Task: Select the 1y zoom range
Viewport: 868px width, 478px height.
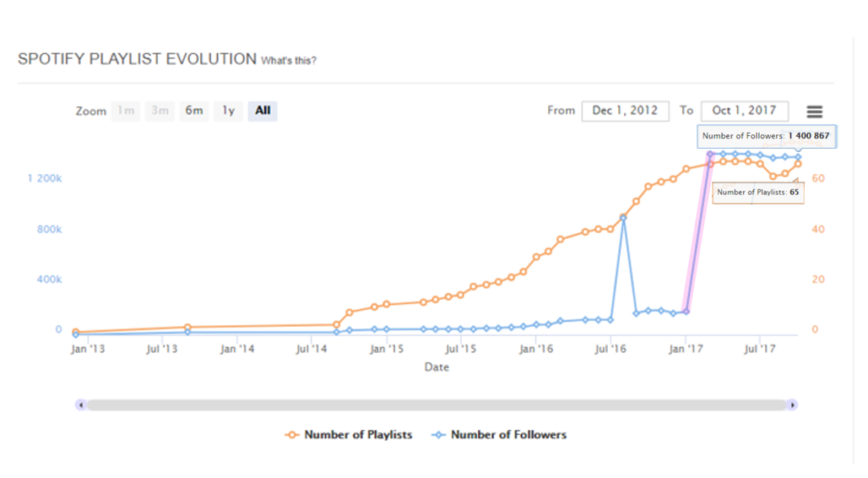Action: pyautogui.click(x=228, y=111)
